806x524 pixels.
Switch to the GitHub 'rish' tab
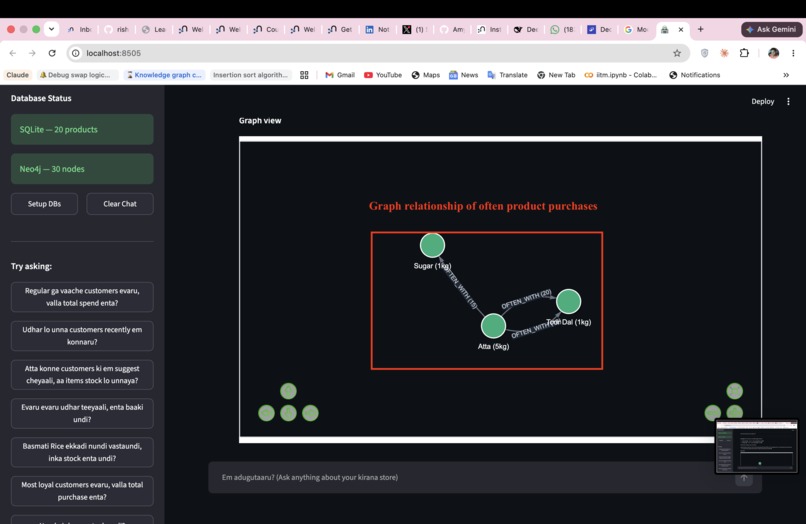click(x=117, y=29)
